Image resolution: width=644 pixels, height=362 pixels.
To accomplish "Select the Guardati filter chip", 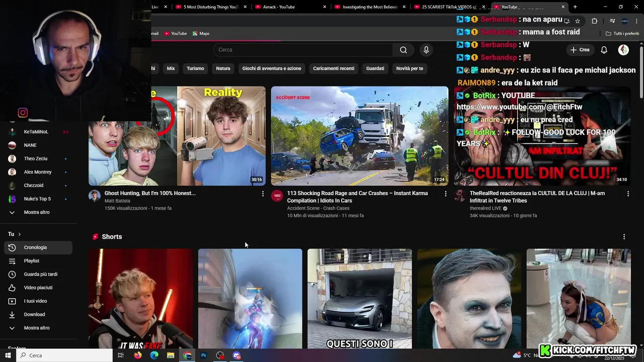I will (x=375, y=68).
